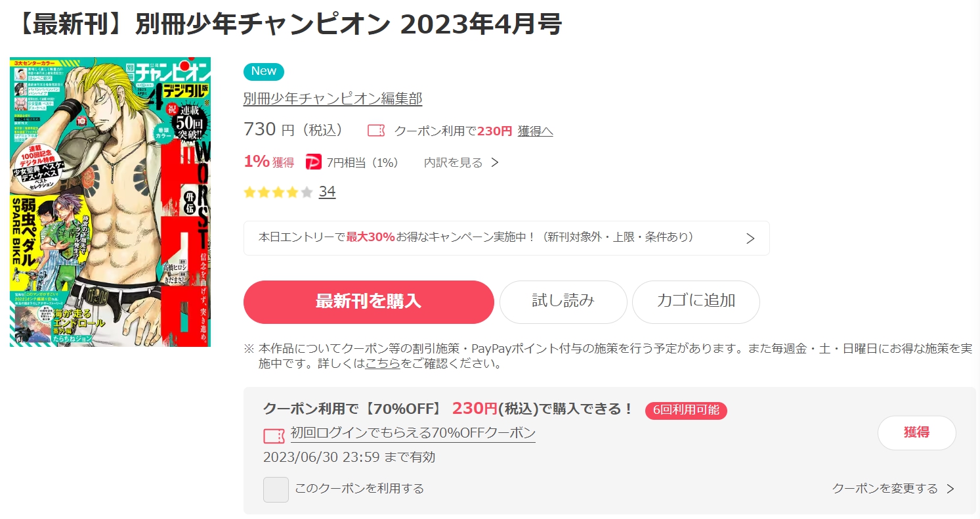Follow the こちら details link
Viewport: 980px width, 519px height.
(383, 363)
